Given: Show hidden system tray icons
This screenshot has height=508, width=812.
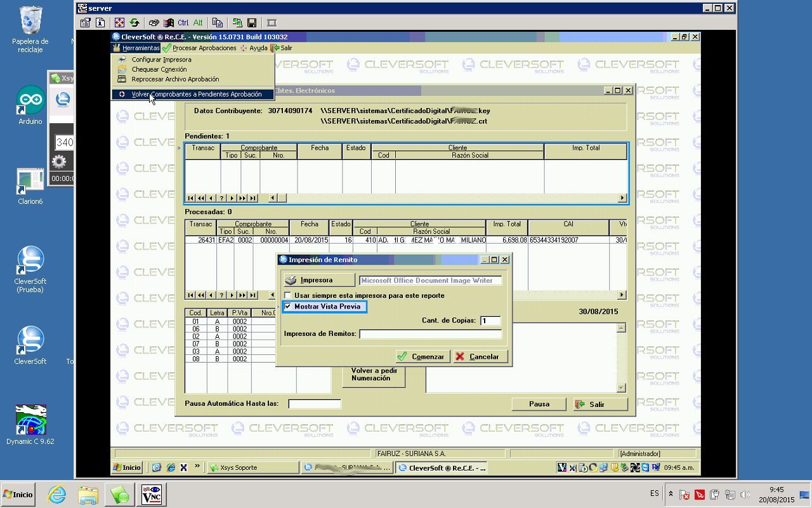Looking at the screenshot, I should [671, 494].
